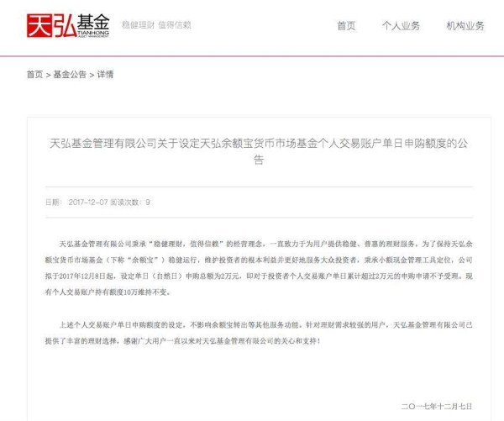504x421 pixels.
Task: Click the announcement title about 余额宝 申购额度
Action: tap(259, 151)
